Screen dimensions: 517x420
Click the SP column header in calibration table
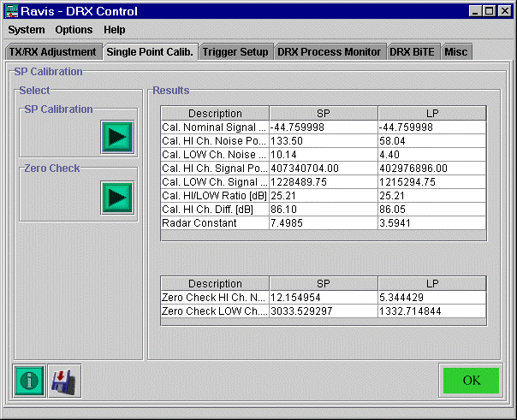(x=324, y=113)
